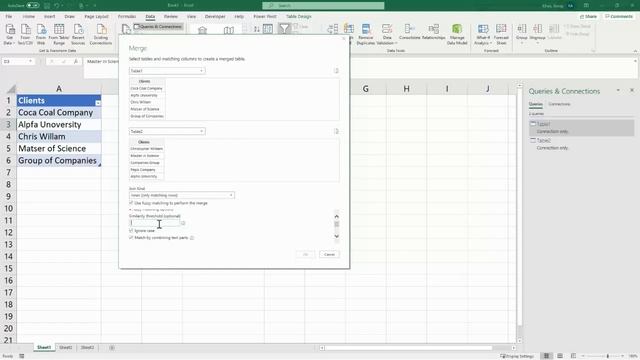Switch to the Review ribbon tab
Screen dimensions: 640x360
point(171,16)
